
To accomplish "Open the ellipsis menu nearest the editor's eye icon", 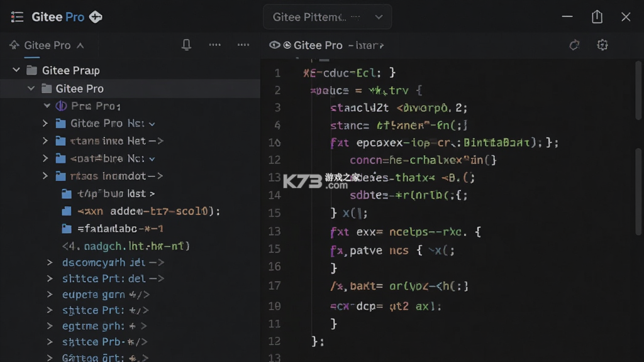I will [243, 45].
